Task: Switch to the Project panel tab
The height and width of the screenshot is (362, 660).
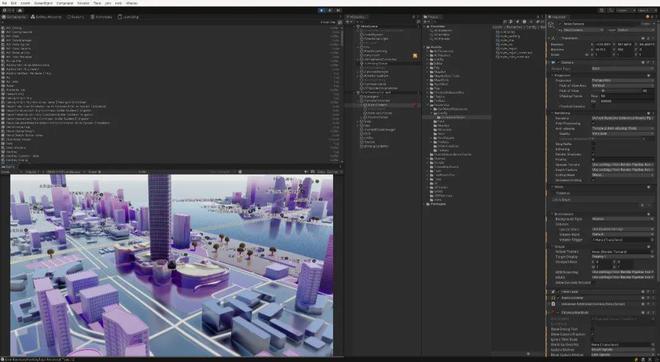Action: point(432,17)
